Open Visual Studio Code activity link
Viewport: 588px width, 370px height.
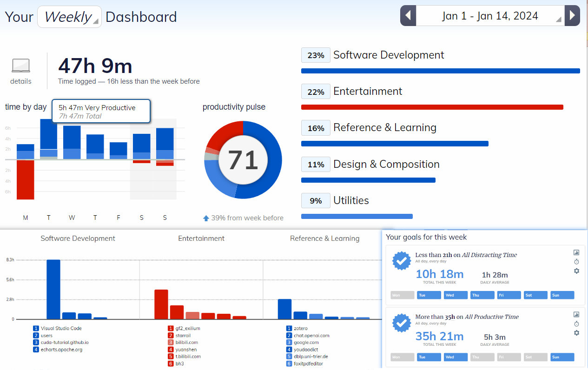point(61,328)
